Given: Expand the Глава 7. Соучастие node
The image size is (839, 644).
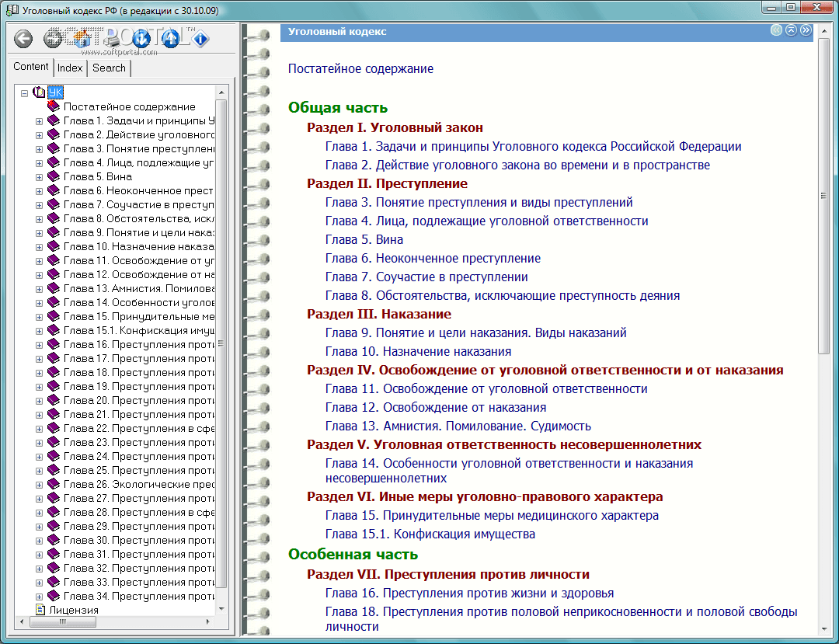Looking at the screenshot, I should [x=39, y=205].
